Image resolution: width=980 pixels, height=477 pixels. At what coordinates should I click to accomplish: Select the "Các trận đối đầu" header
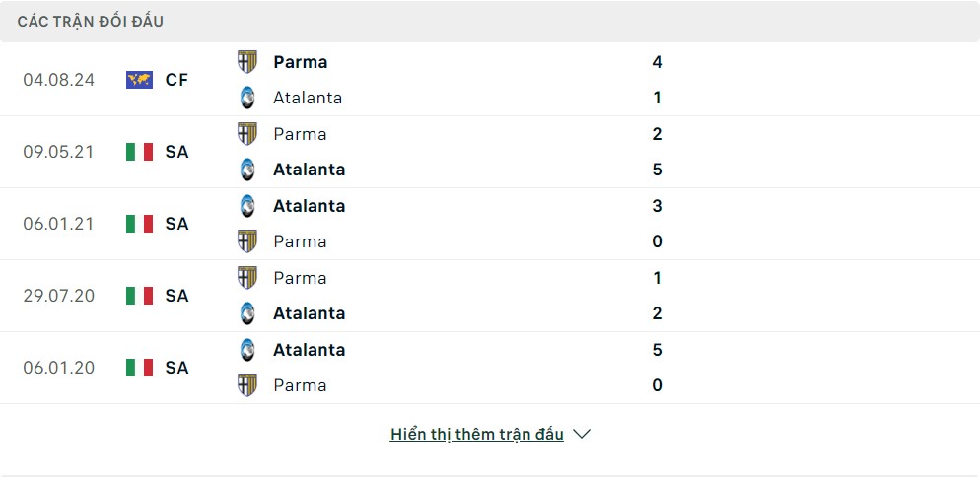pos(91,21)
